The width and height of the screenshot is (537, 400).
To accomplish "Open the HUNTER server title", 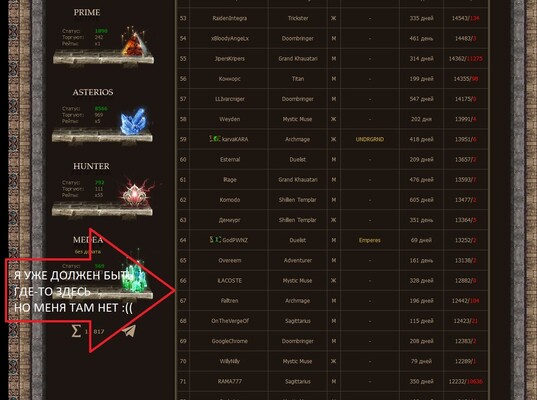I will [91, 166].
